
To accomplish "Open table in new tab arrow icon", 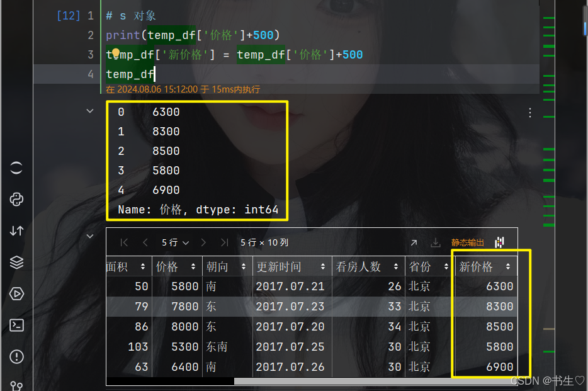I will [414, 242].
